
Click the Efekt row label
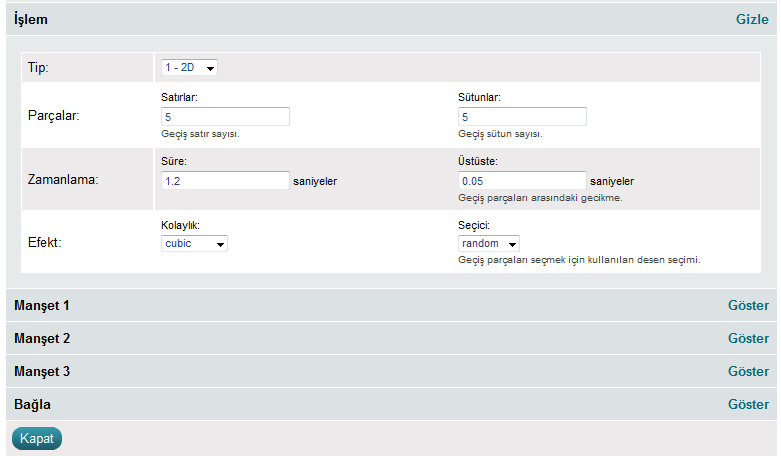pos(46,241)
